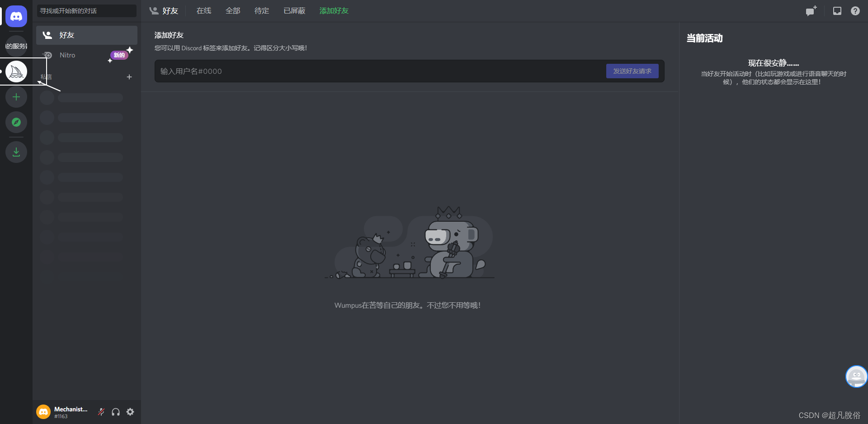Click the Mechanist user avatar
The width and height of the screenshot is (868, 424).
pyautogui.click(x=43, y=412)
